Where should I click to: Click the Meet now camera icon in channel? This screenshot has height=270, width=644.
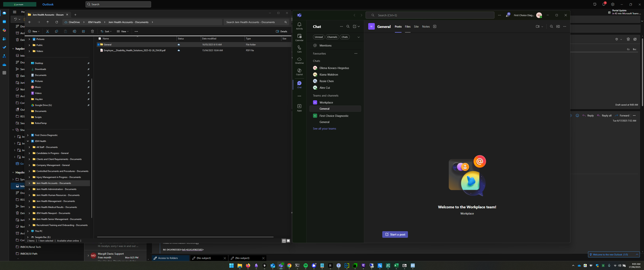coord(537,27)
